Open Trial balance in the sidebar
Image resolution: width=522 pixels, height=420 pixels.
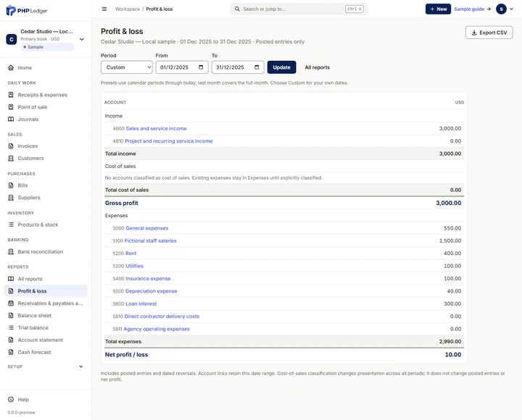[x=46, y=327]
